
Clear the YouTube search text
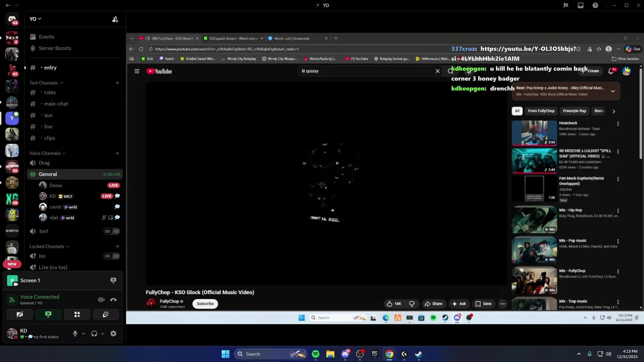[438, 71]
